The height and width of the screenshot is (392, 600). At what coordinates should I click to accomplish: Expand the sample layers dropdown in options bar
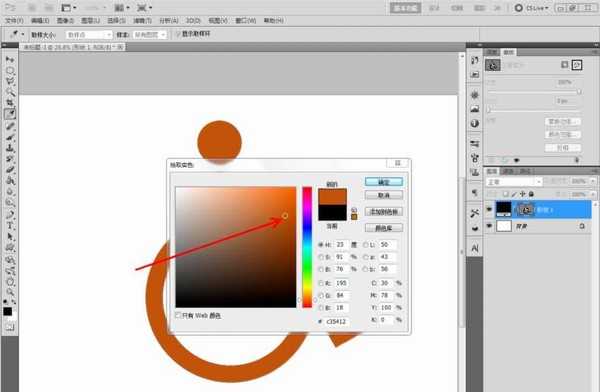tap(150, 35)
